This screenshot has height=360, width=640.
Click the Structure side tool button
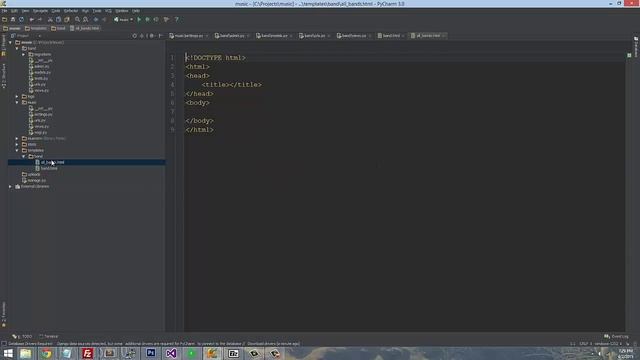pos(4,76)
